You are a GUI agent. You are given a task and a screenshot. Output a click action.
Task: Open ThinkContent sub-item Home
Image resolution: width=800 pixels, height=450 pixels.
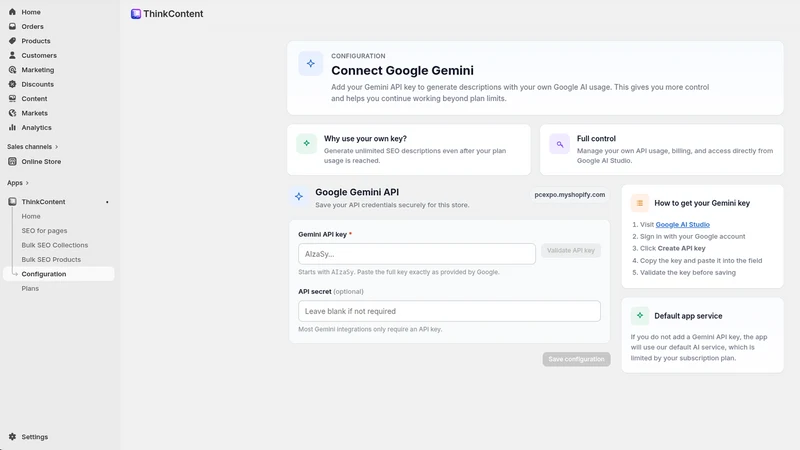(31, 216)
